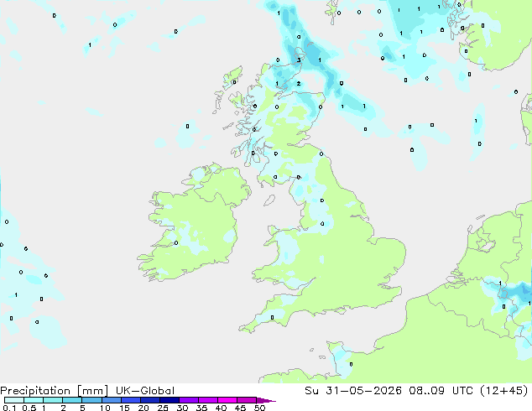
Task: Click the legend value '35'
Action: 201,408
